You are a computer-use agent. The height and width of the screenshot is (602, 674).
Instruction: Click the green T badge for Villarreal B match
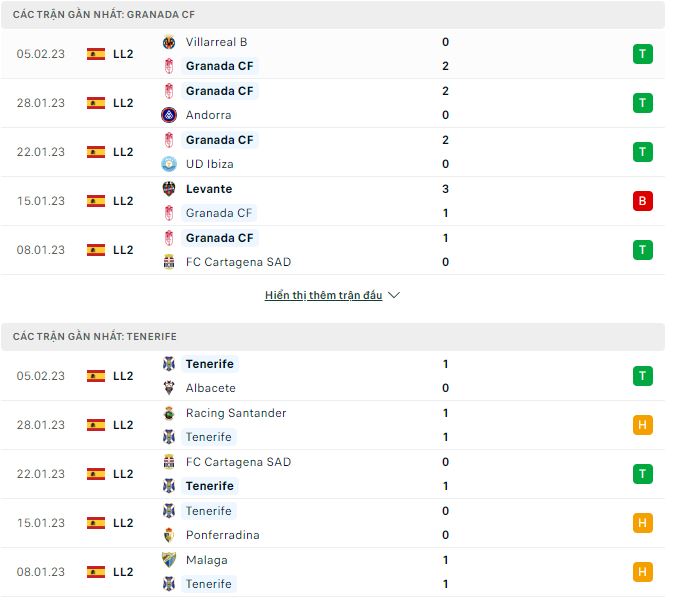point(642,54)
